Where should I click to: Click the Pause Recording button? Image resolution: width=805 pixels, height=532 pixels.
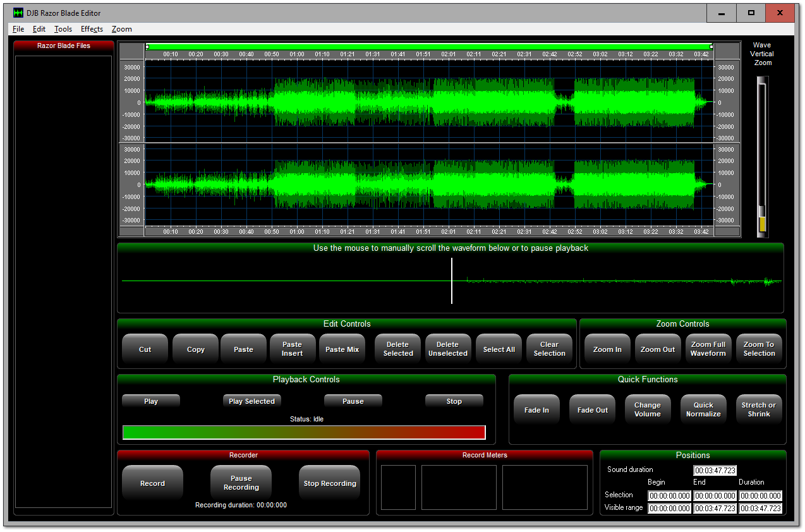click(x=241, y=483)
